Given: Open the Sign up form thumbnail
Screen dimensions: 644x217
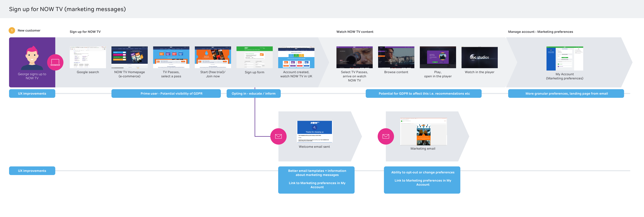Looking at the screenshot, I should [x=255, y=57].
